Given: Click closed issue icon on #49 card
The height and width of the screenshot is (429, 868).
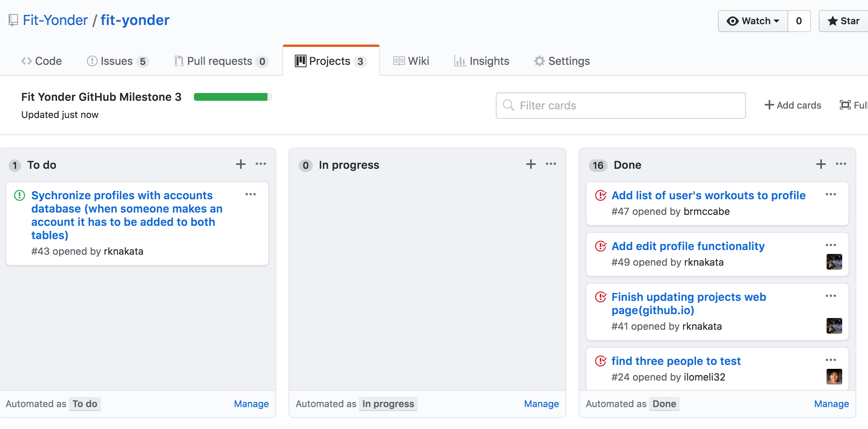Looking at the screenshot, I should click(601, 246).
